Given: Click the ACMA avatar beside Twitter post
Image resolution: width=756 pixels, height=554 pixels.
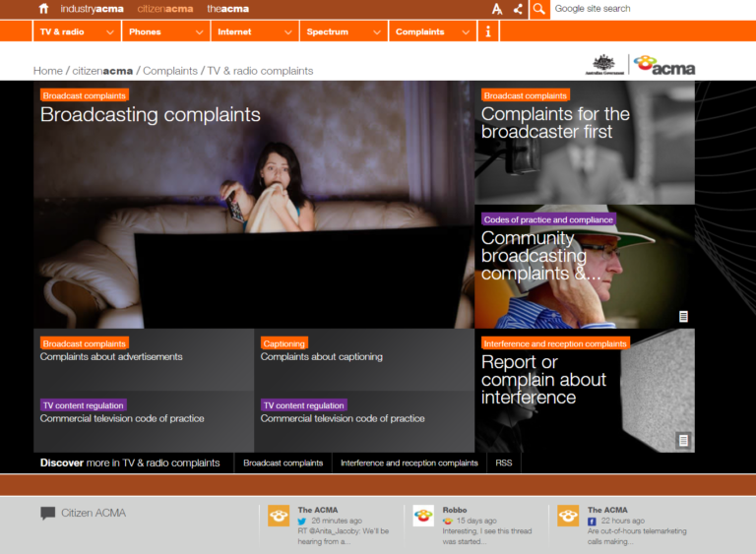Looking at the screenshot, I should point(279,516).
